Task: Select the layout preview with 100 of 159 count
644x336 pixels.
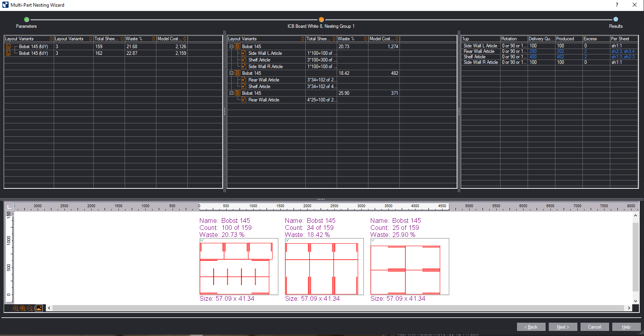Action: 239,267
